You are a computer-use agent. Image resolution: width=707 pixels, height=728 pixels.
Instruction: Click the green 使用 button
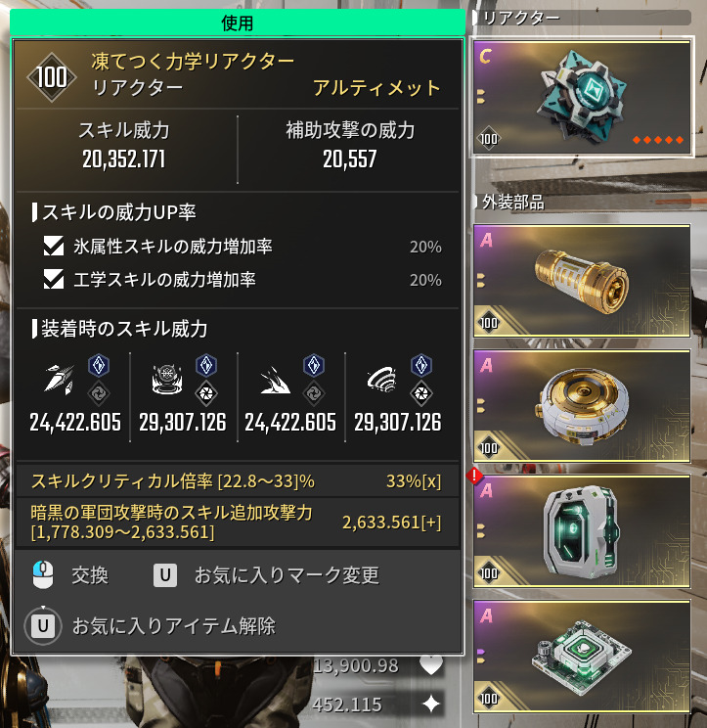tap(238, 23)
